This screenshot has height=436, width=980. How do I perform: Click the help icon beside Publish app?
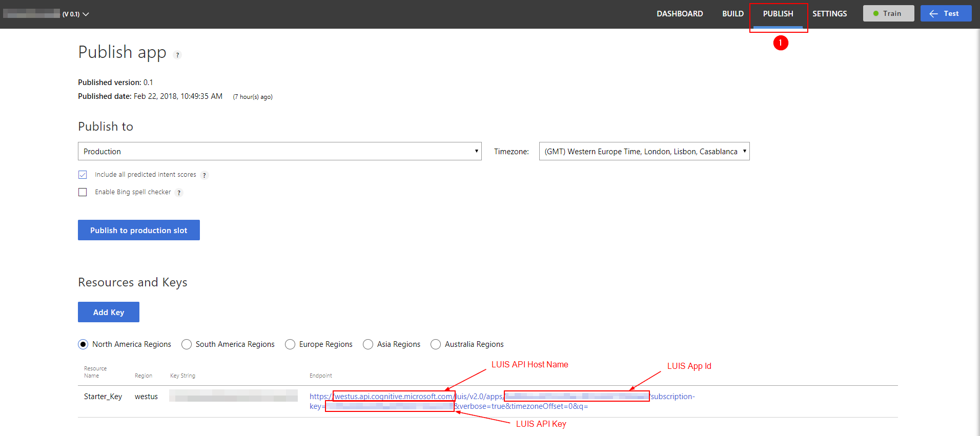(x=177, y=55)
